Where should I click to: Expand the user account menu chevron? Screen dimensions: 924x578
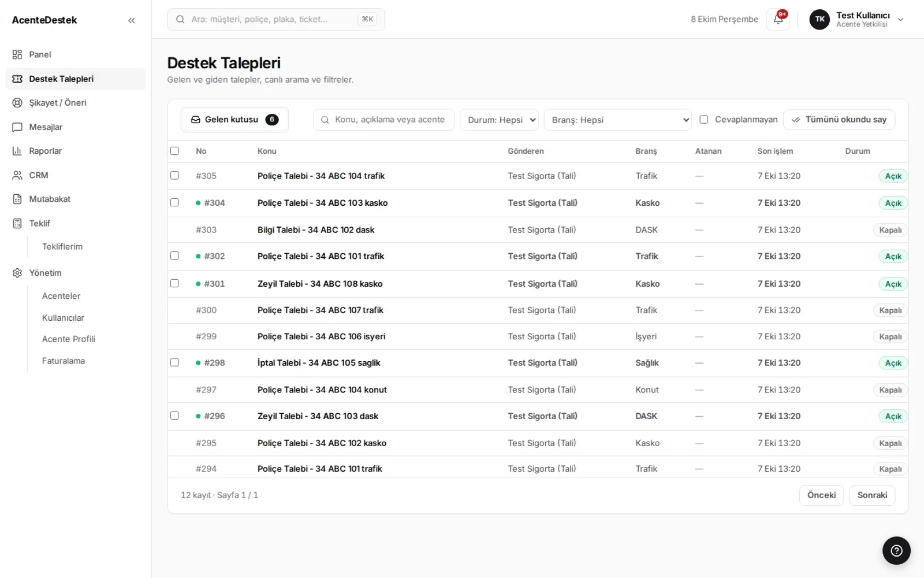coord(900,20)
